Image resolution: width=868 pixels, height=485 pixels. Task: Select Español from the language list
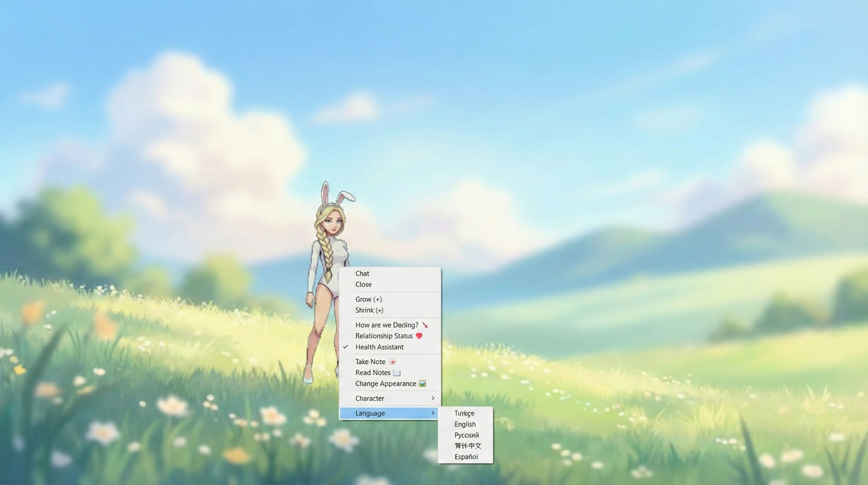click(466, 456)
